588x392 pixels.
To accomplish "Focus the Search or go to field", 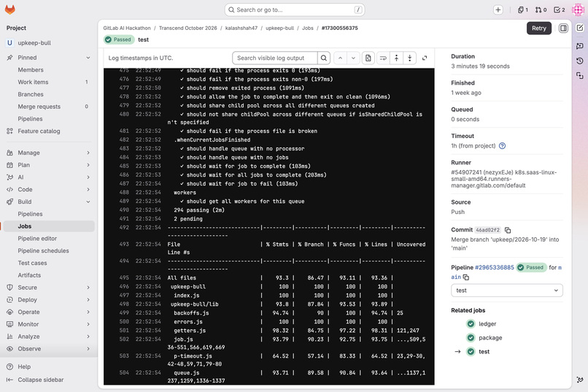I will pyautogui.click(x=295, y=9).
